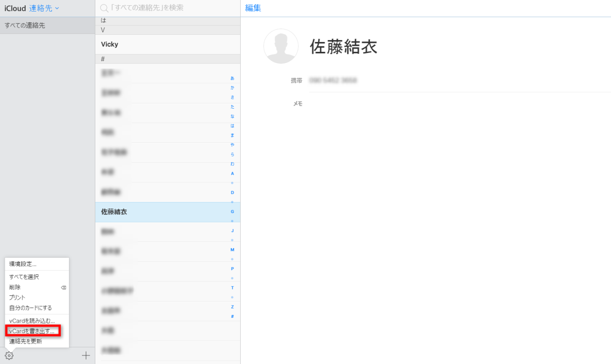
Task: Jump to や in the index bar
Action: click(232, 145)
